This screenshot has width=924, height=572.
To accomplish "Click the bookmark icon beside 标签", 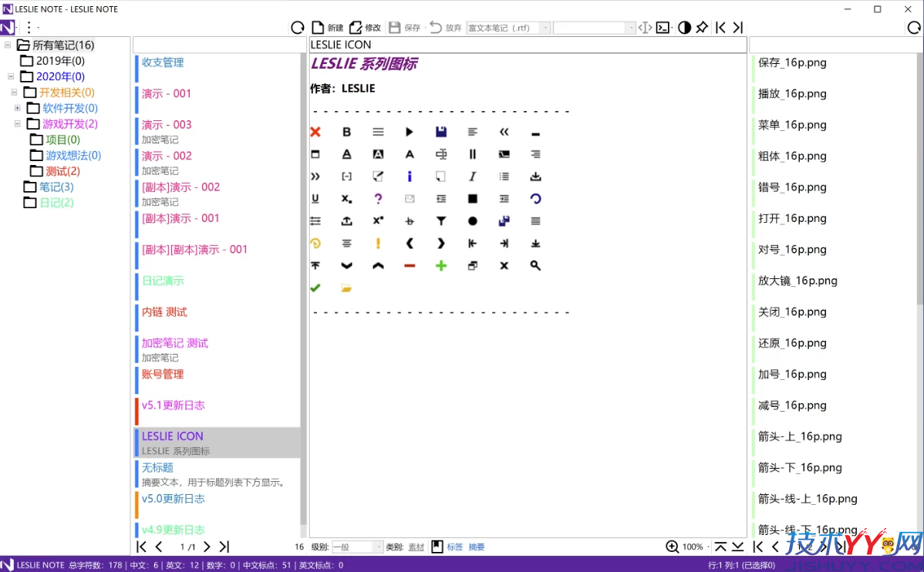I will pos(437,547).
